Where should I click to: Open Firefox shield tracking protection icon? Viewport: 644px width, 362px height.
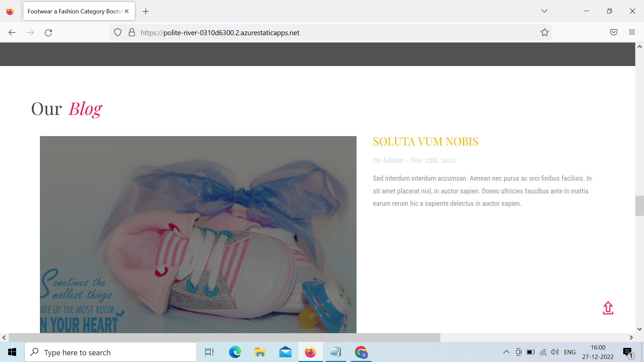[x=117, y=33]
